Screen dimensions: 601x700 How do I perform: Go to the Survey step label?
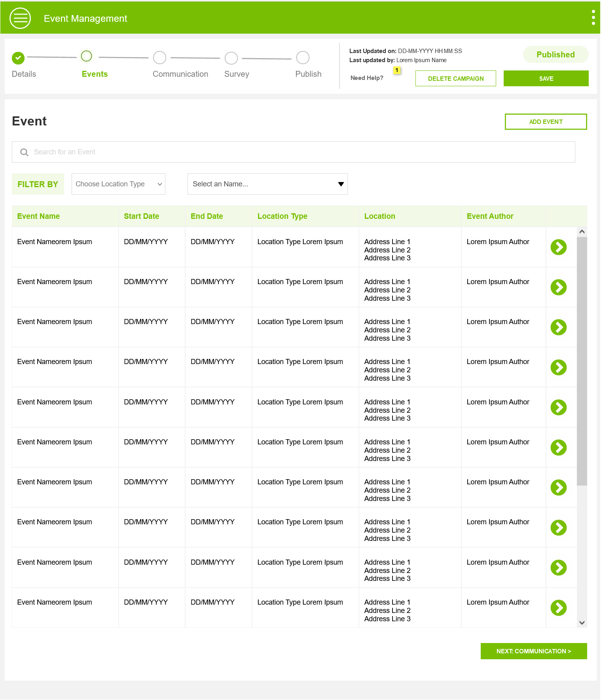point(237,74)
